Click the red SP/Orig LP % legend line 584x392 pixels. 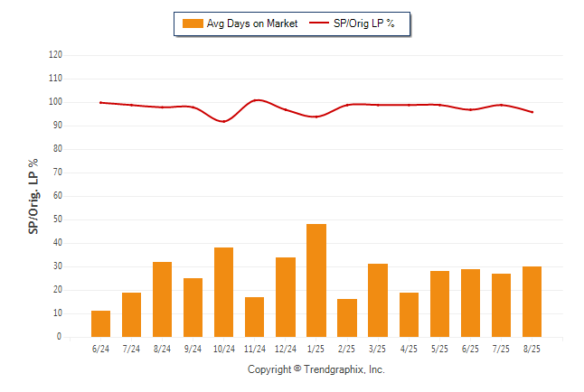point(319,23)
